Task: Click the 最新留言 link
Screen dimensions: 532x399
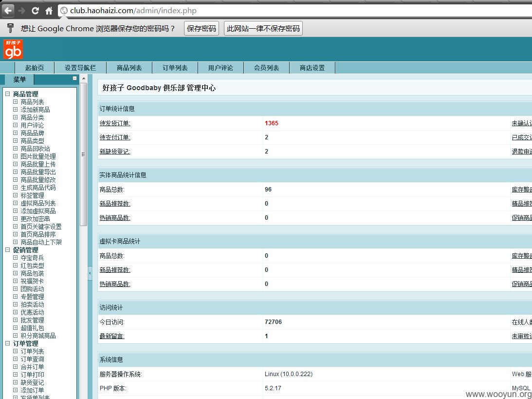Action: [x=112, y=336]
